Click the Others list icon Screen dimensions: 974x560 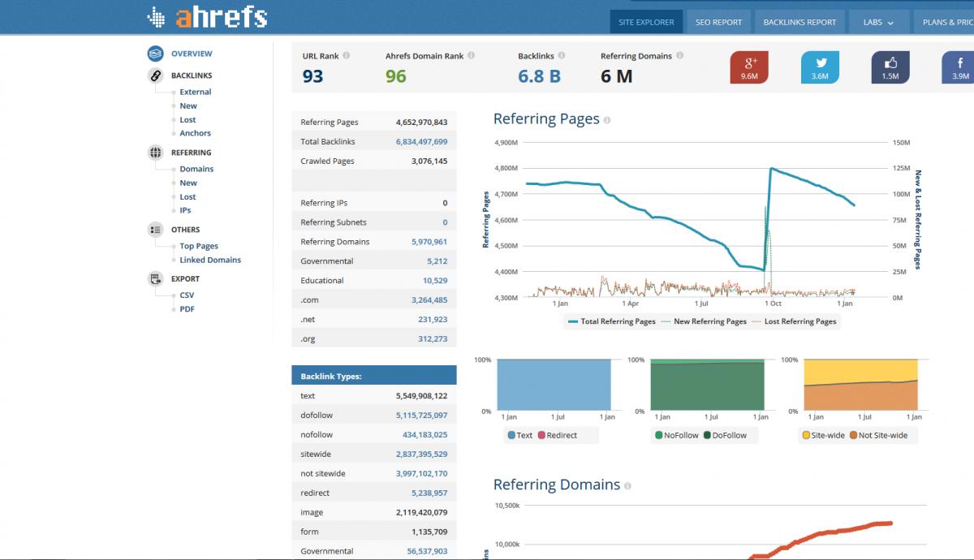(155, 230)
